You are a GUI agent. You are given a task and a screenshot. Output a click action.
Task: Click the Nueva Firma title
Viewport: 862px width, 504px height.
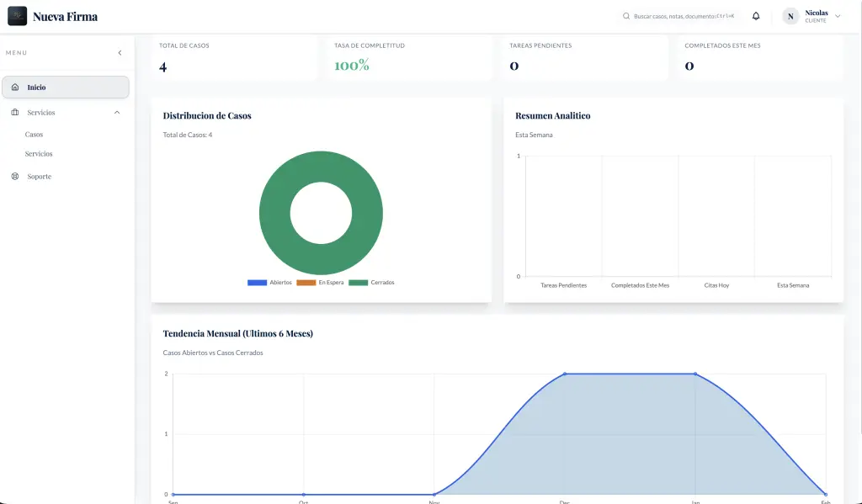tap(66, 17)
